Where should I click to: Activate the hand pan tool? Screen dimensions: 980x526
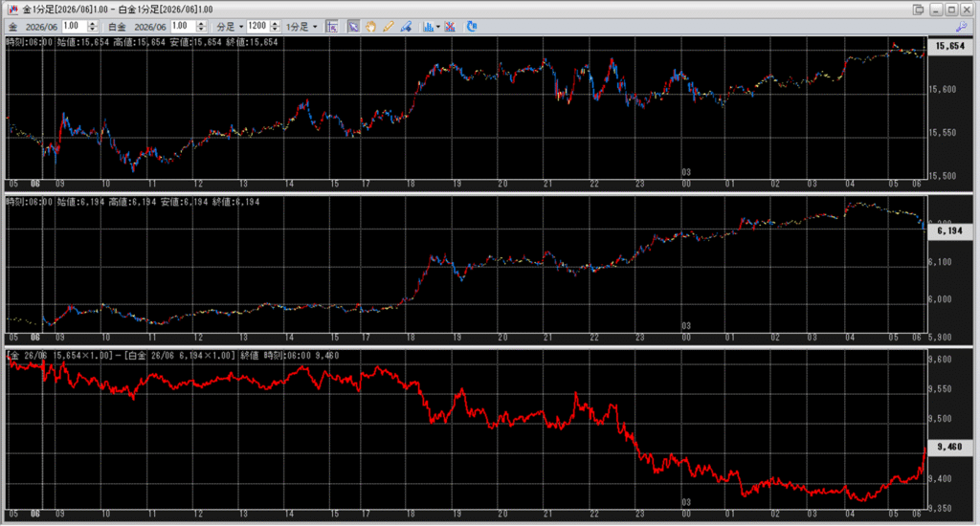(370, 27)
